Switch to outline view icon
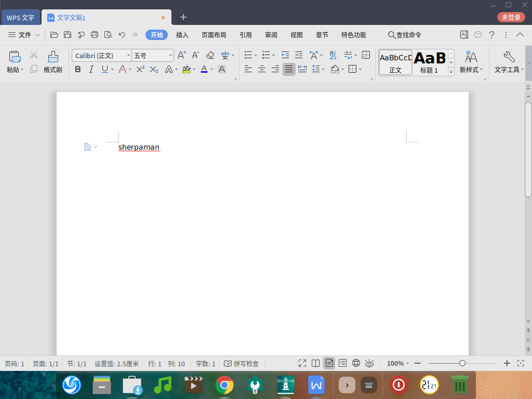This screenshot has height=399, width=532. pyautogui.click(x=343, y=363)
